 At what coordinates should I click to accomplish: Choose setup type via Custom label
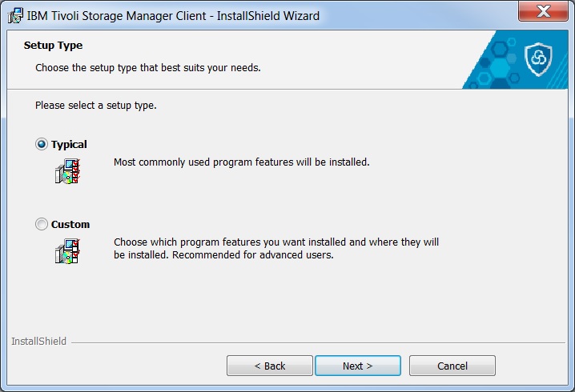pos(70,224)
